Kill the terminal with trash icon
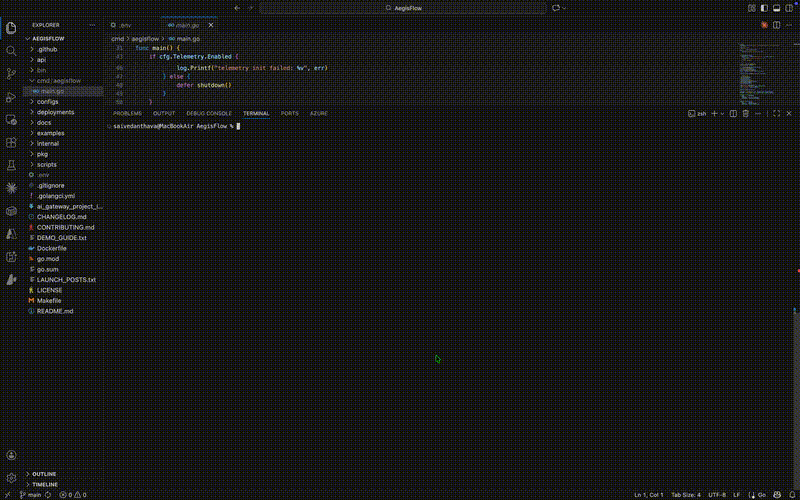The width and height of the screenshot is (800, 500). pyautogui.click(x=745, y=113)
